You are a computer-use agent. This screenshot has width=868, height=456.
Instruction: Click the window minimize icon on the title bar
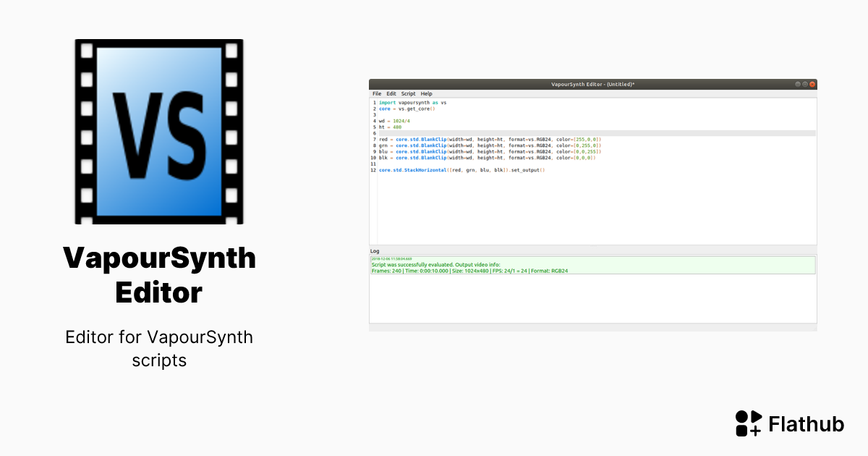pyautogui.click(x=799, y=84)
